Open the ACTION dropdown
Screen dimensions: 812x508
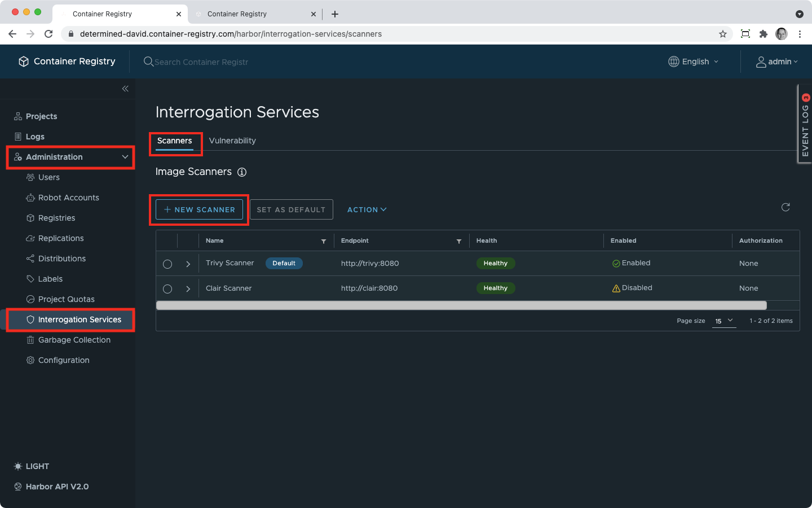(367, 209)
